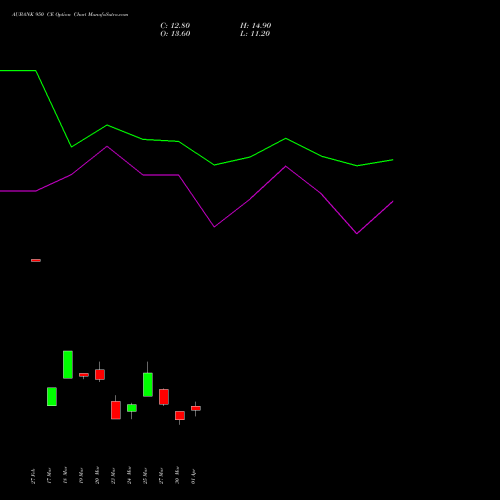Click the open value O: 13.60
The height and width of the screenshot is (500, 500).
tap(175, 34)
